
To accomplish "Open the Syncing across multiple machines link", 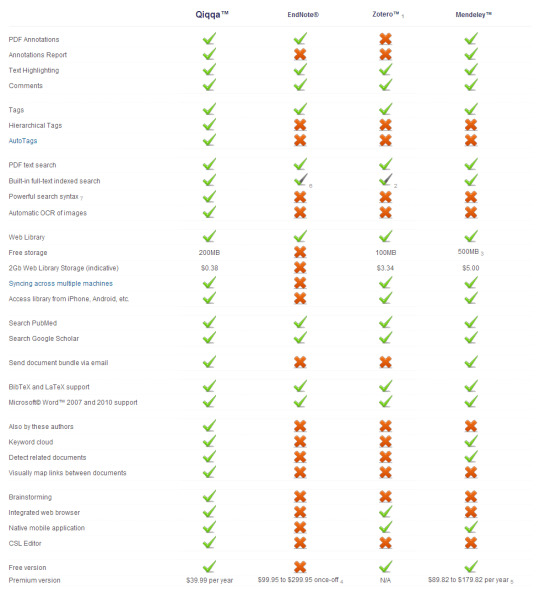I will pyautogui.click(x=60, y=284).
